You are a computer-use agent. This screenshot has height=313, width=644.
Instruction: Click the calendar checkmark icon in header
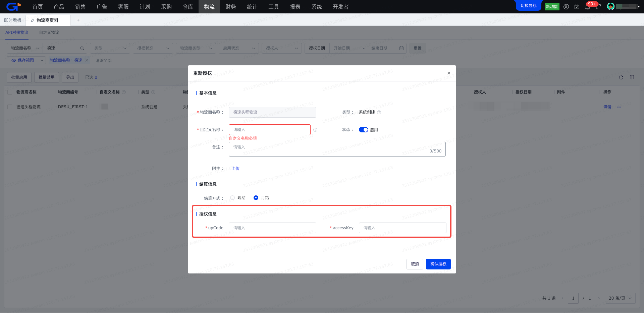(x=577, y=7)
